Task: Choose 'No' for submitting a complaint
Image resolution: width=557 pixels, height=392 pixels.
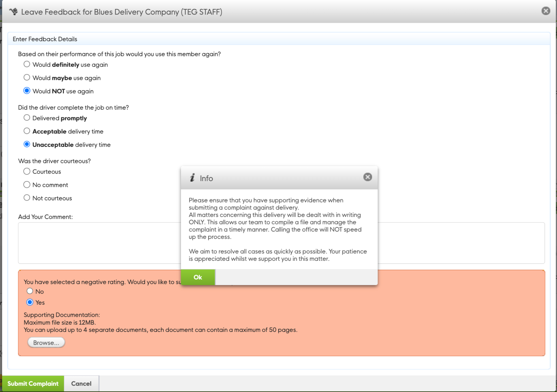Action: point(30,291)
